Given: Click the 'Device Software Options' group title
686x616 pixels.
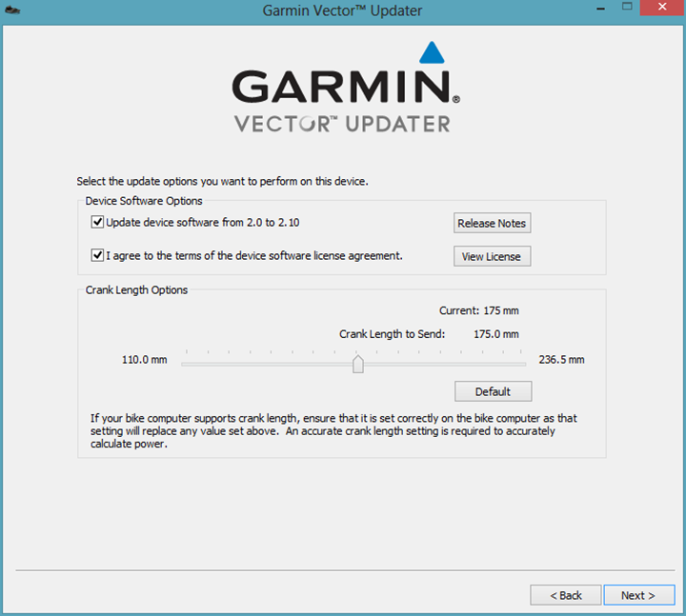Looking at the screenshot, I should [144, 201].
